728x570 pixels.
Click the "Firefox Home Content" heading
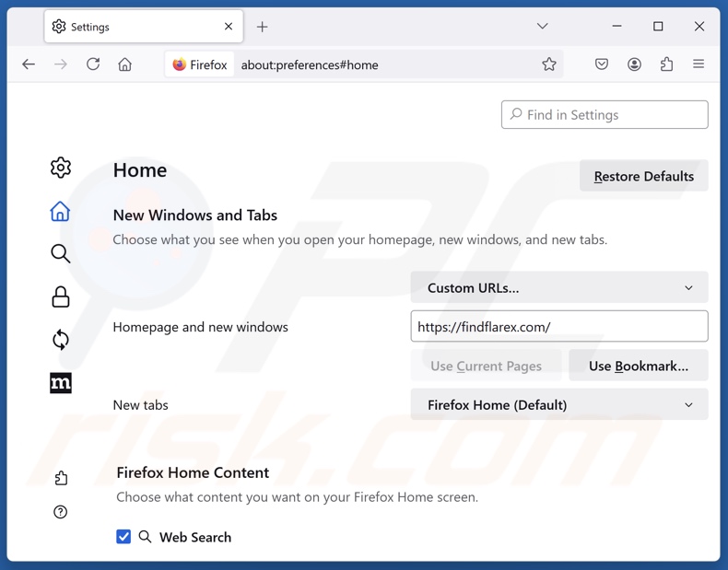point(193,472)
